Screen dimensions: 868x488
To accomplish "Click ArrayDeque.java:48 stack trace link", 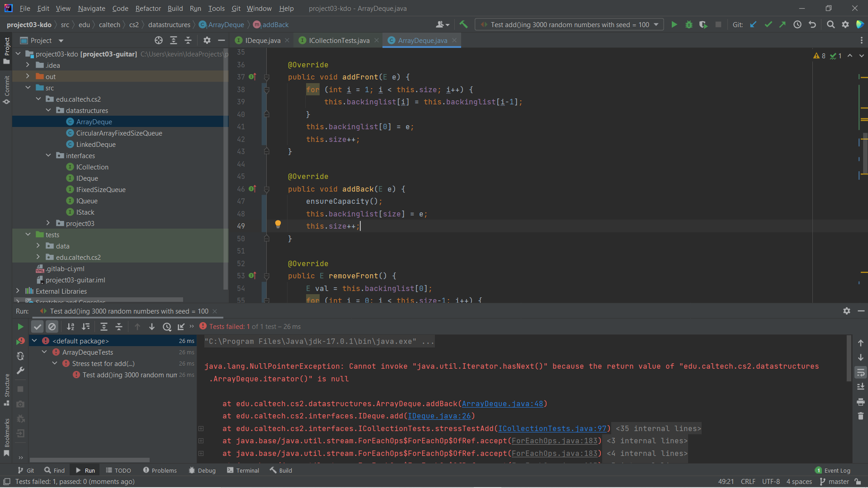I will pyautogui.click(x=502, y=404).
